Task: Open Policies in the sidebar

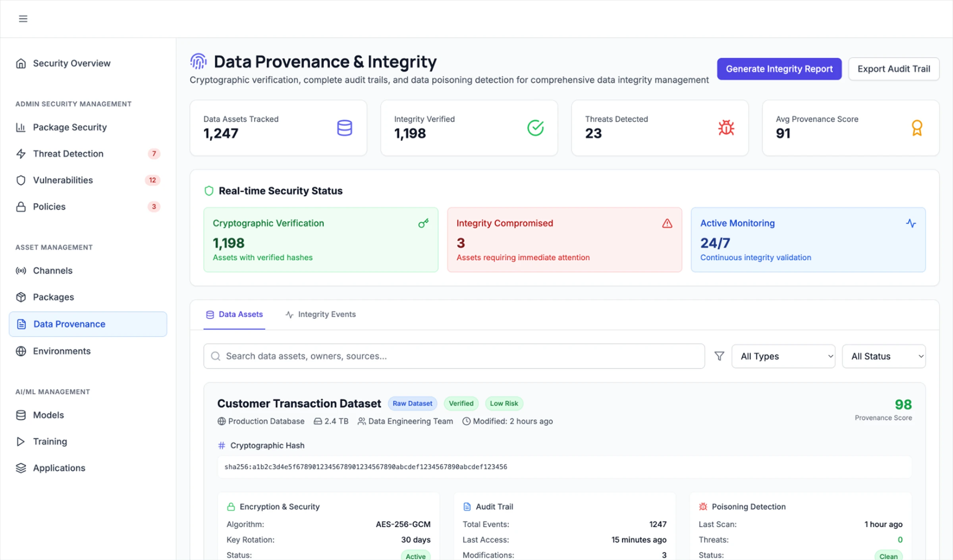Action: (88, 207)
